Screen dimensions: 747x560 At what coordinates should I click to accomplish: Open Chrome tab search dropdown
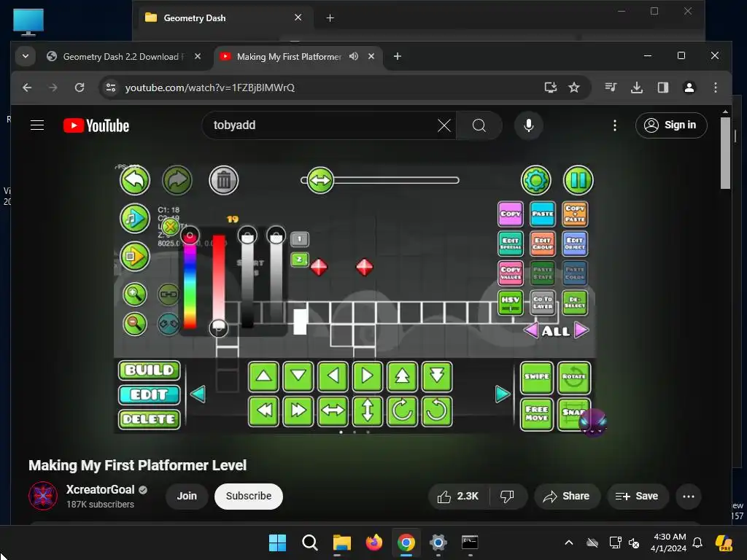[26, 56]
